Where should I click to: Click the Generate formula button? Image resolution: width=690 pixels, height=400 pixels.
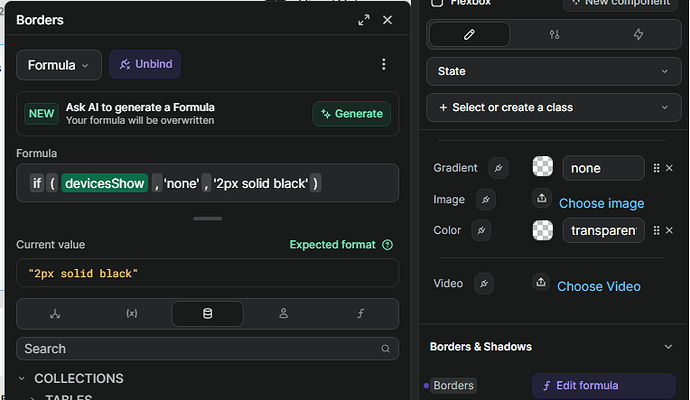[351, 113]
